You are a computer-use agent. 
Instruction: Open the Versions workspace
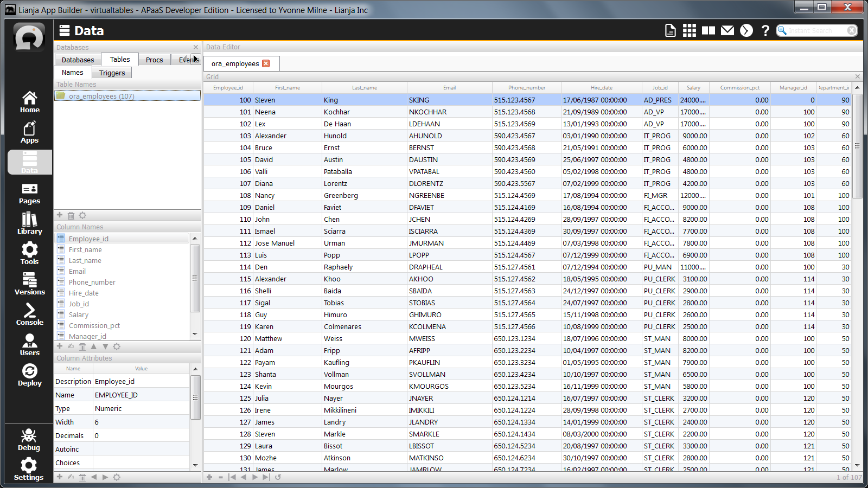click(x=29, y=284)
